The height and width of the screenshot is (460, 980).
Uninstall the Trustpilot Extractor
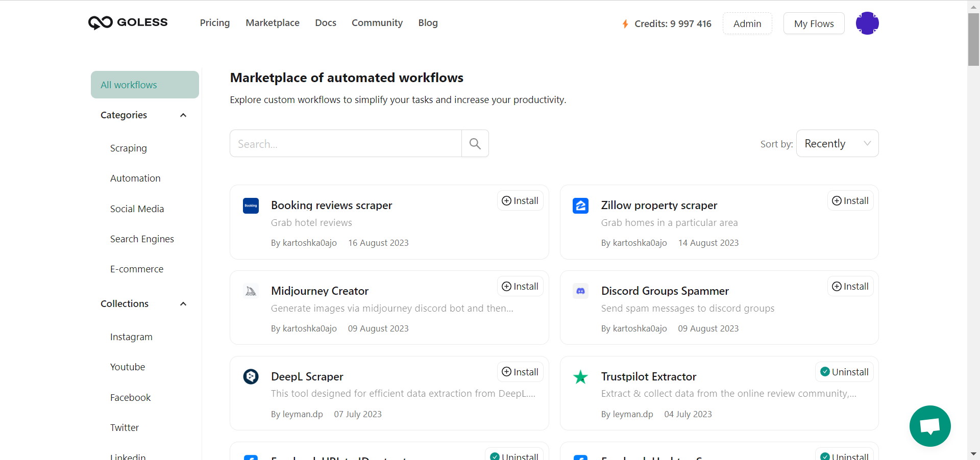point(844,372)
